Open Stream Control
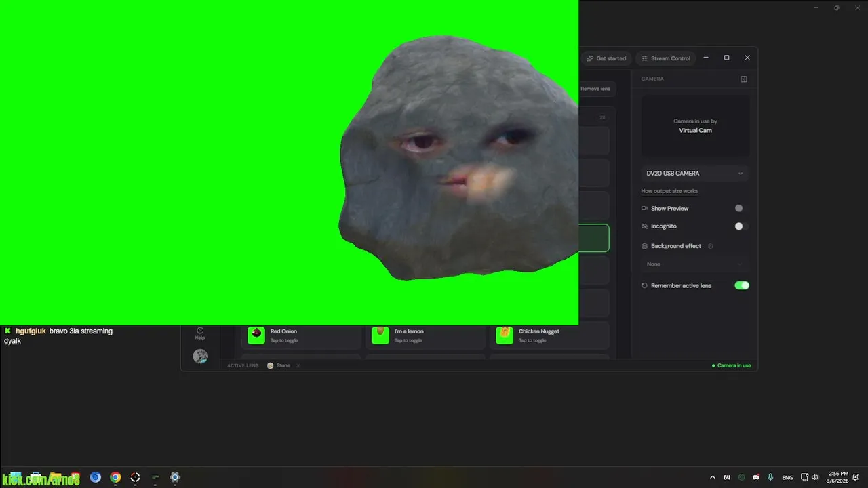Screen dimensions: 868x488 tap(666, 58)
